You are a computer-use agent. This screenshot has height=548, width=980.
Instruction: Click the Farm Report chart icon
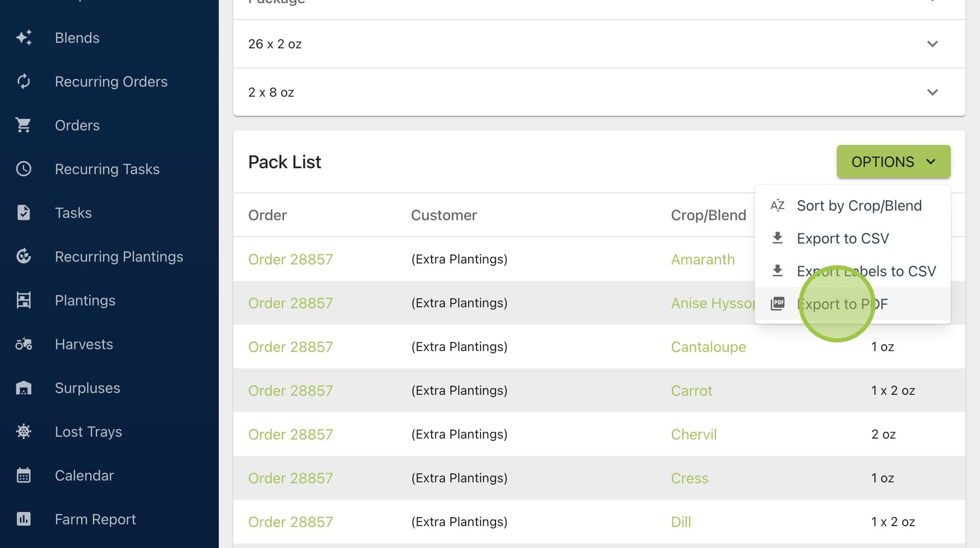click(x=24, y=519)
